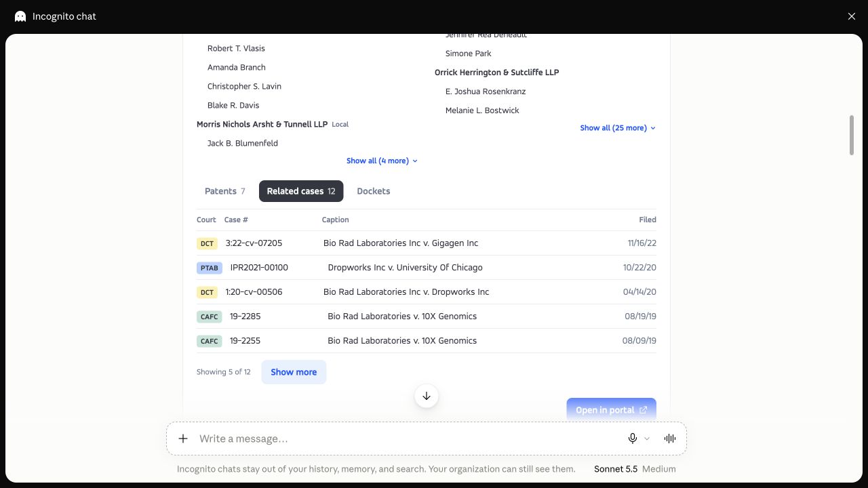Select attorney Jack B. Blumenfeld
868x488 pixels.
(x=243, y=144)
